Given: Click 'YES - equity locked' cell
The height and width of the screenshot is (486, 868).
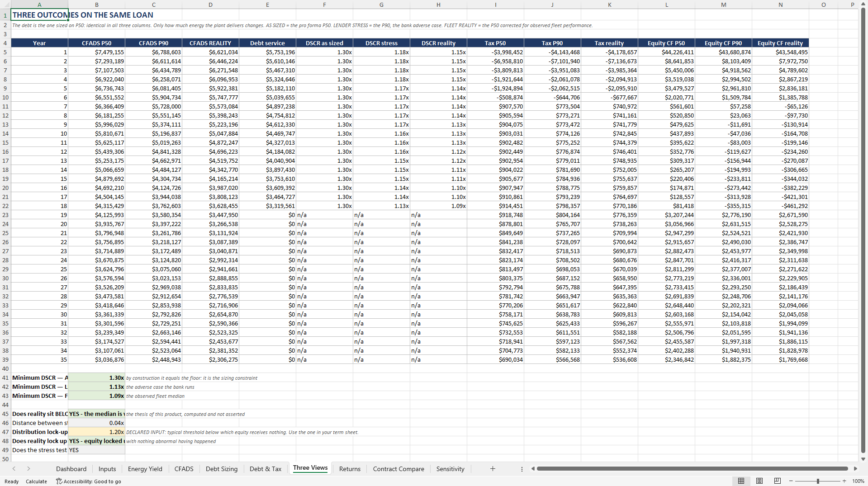Looking at the screenshot, I should (x=96, y=441).
